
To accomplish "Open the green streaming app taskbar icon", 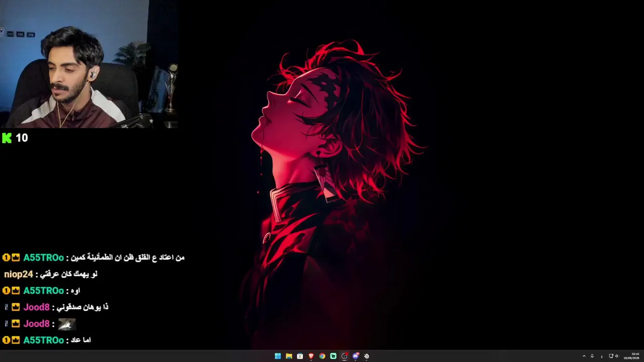I will click(x=333, y=356).
